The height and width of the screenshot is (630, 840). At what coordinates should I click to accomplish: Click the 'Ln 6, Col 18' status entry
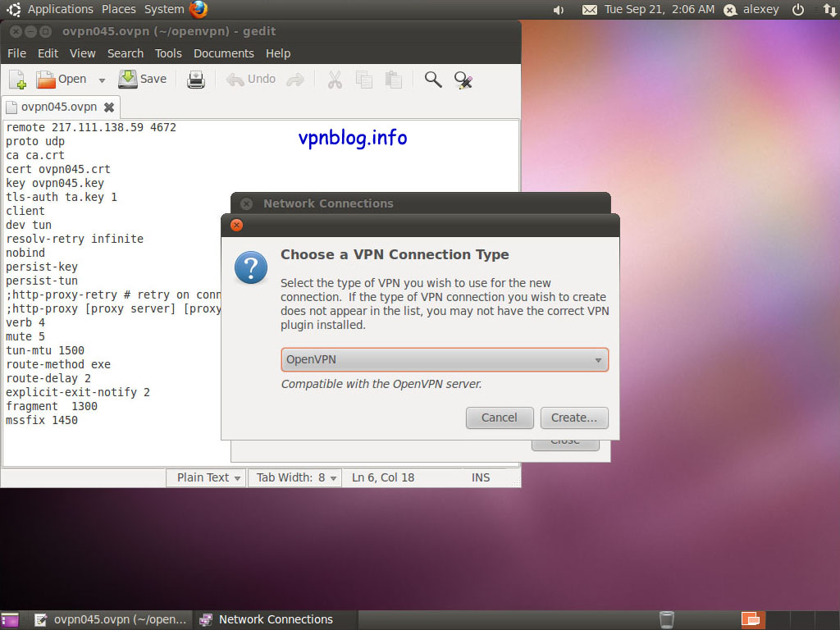coord(383,477)
